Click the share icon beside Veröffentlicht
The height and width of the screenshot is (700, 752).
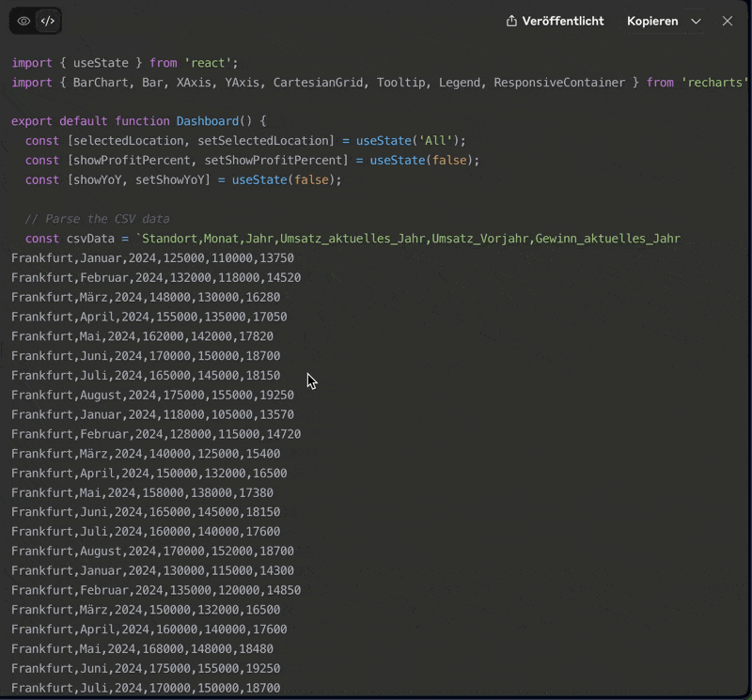tap(511, 21)
